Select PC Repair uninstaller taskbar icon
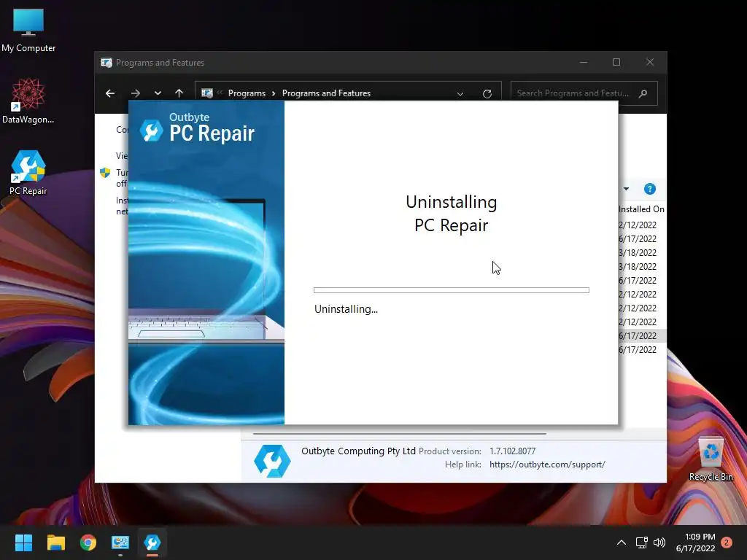Screen dimensions: 747x560 click(x=152, y=542)
